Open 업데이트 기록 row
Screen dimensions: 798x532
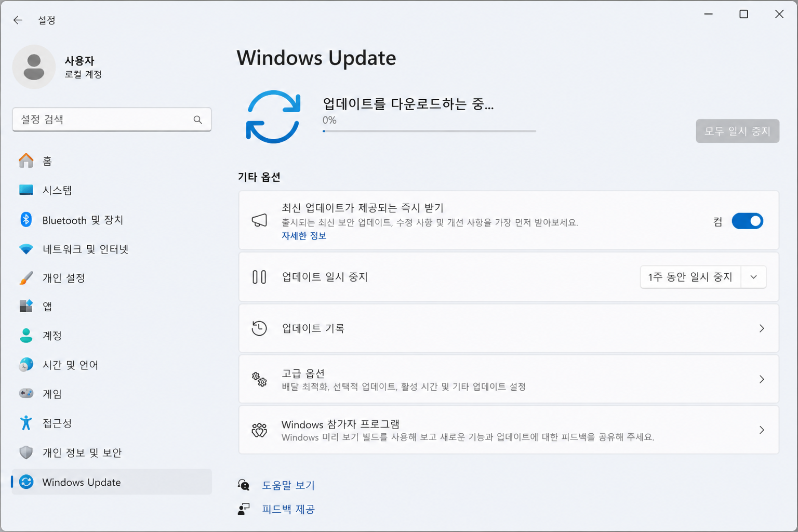point(509,328)
